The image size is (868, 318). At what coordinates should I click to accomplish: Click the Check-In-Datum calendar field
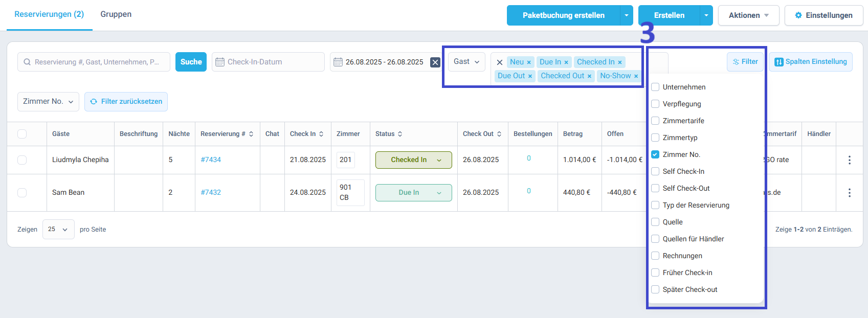[268, 62]
